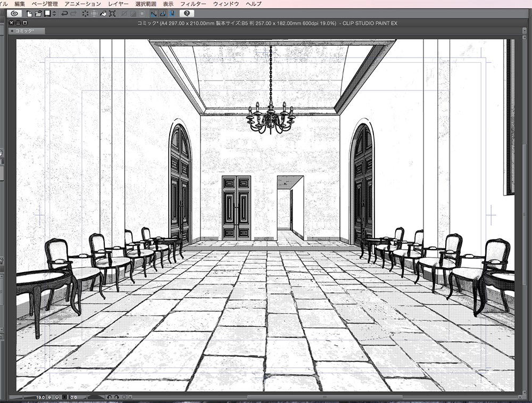
Task: Open the 選択範囲 menu
Action: 146,4
